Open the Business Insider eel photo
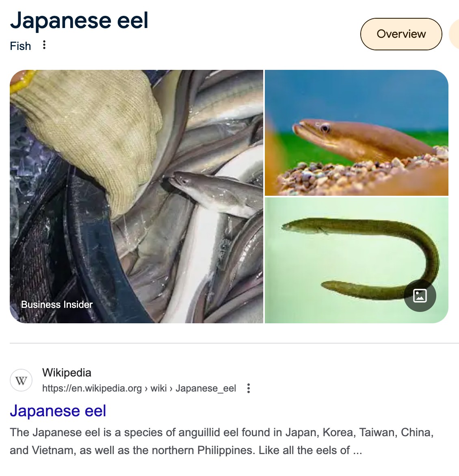 [136, 197]
